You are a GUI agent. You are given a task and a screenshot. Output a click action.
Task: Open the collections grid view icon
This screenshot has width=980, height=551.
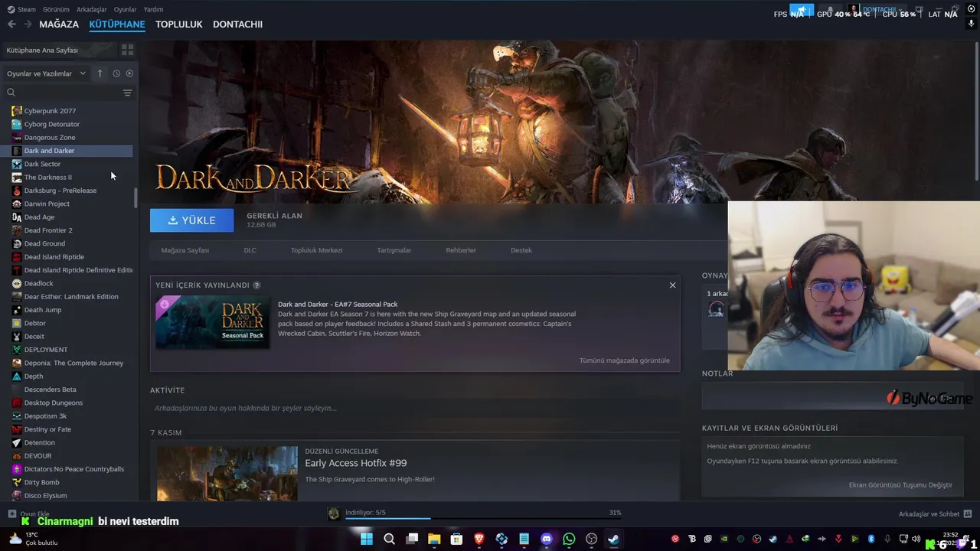pyautogui.click(x=127, y=50)
